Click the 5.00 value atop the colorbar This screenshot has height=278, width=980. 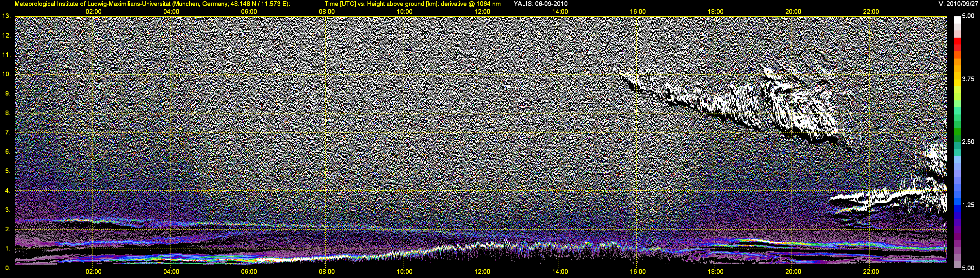point(968,16)
